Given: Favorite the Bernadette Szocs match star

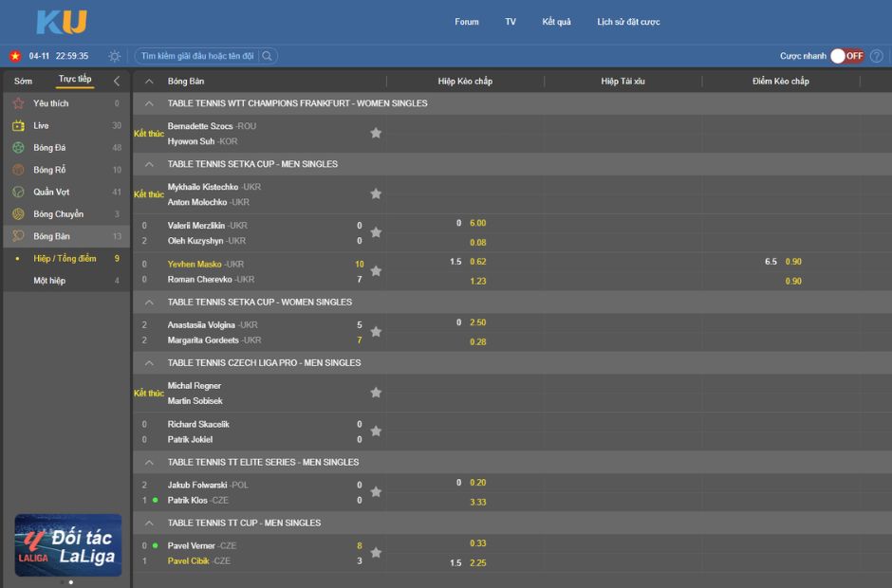Looking at the screenshot, I should [x=376, y=133].
